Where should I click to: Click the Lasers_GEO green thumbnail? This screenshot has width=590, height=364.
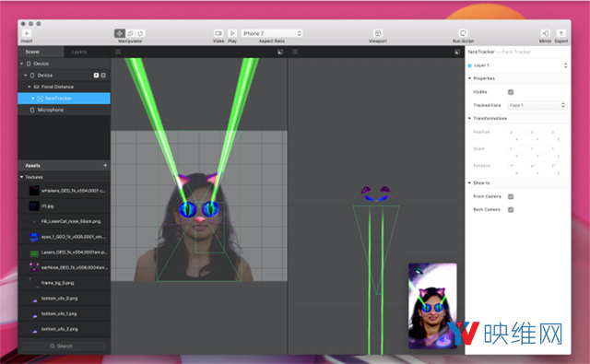(x=34, y=253)
